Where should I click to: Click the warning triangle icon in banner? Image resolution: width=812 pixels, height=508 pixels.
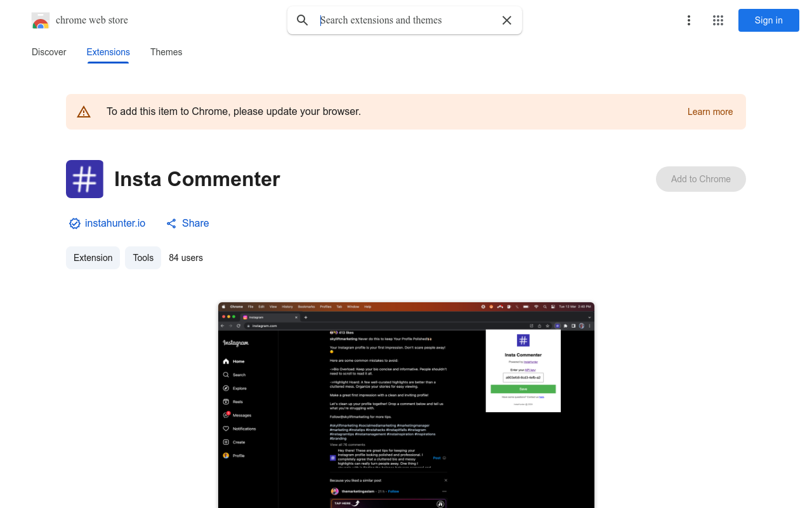point(84,112)
